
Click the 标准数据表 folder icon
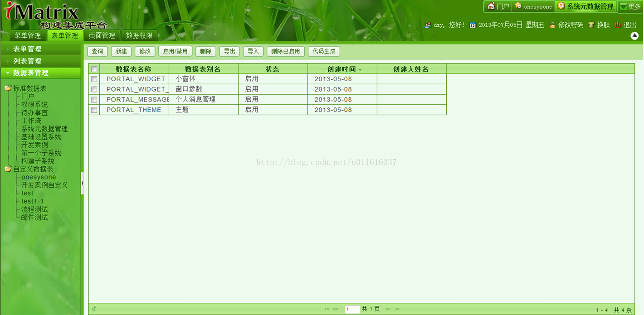(8, 88)
